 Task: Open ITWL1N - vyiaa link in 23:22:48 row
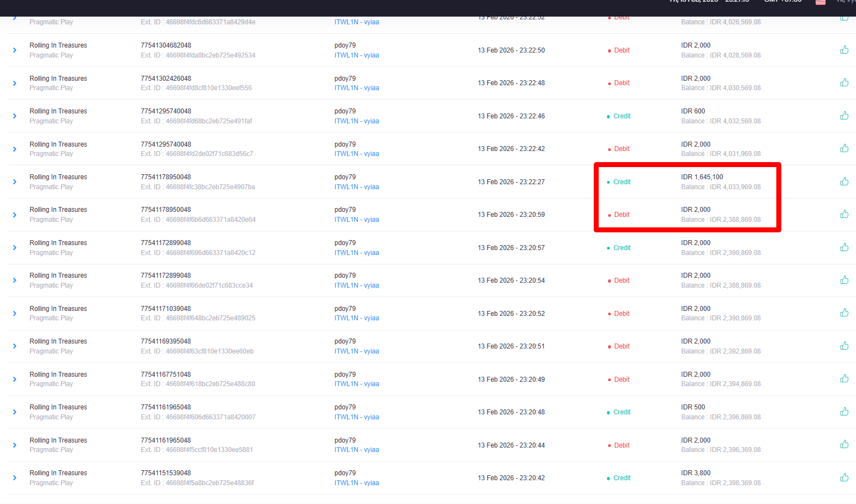(357, 88)
